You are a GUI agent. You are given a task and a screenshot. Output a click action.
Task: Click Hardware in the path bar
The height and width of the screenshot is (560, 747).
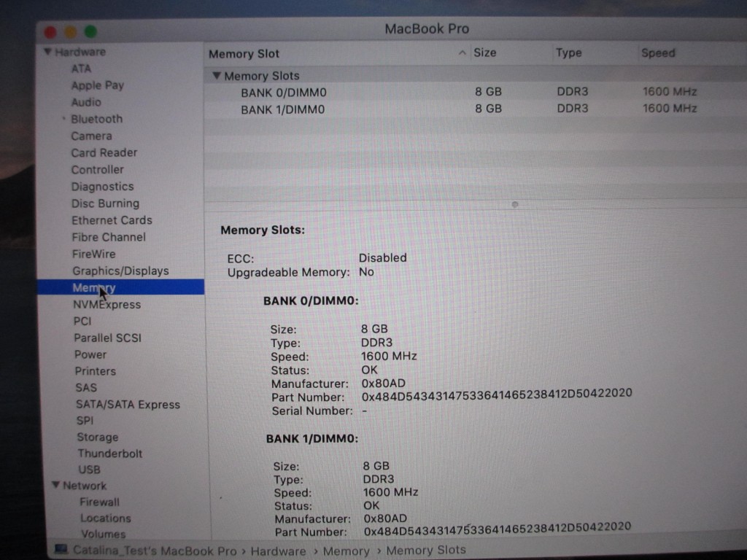[278, 551]
